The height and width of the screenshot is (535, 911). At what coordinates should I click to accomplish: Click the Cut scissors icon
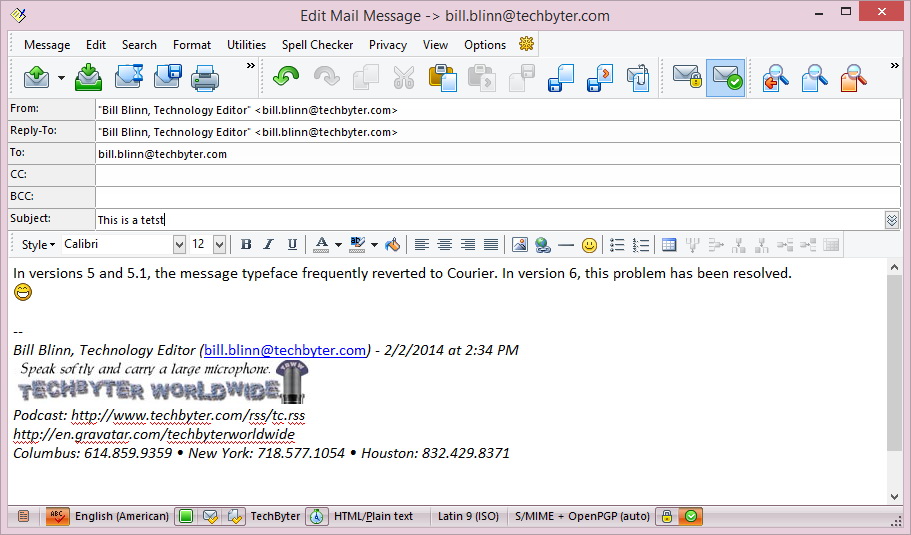(x=404, y=77)
